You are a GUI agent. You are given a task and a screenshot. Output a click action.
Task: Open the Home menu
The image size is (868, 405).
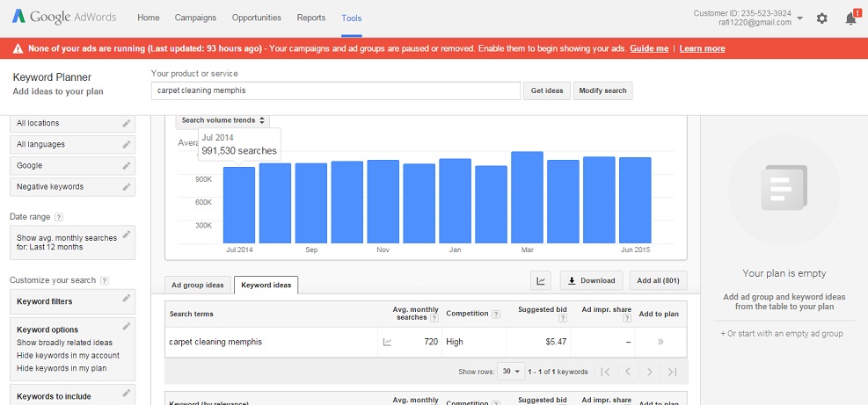[x=149, y=18]
